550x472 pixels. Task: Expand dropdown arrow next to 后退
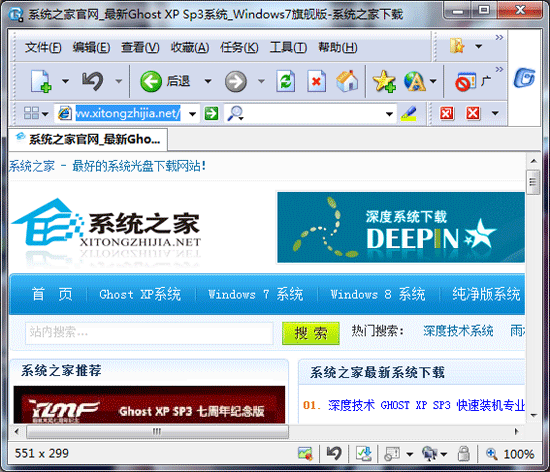click(x=208, y=81)
